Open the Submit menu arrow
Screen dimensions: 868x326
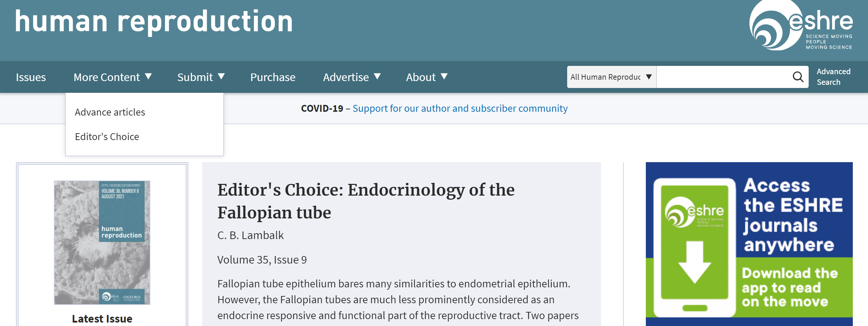pos(221,76)
